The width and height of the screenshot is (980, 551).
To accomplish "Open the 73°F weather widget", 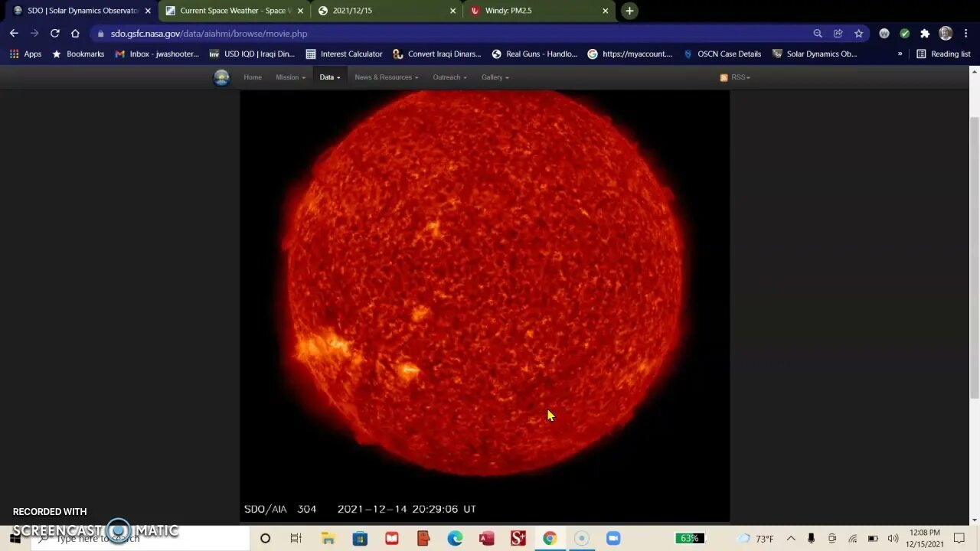I will coord(754,539).
